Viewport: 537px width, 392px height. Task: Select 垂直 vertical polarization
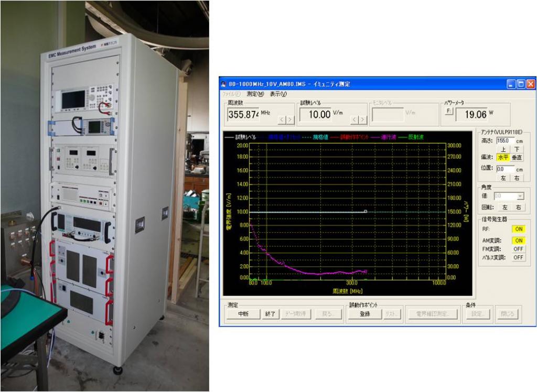517,157
